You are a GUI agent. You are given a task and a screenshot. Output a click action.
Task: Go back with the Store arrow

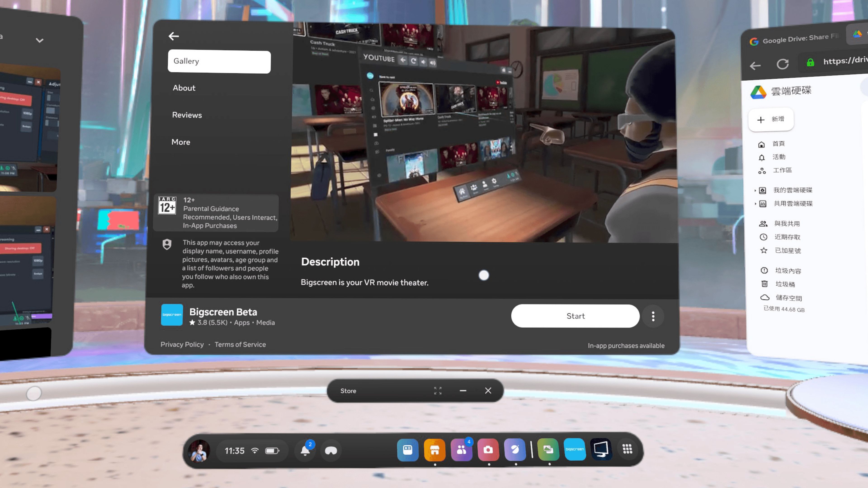click(x=174, y=36)
